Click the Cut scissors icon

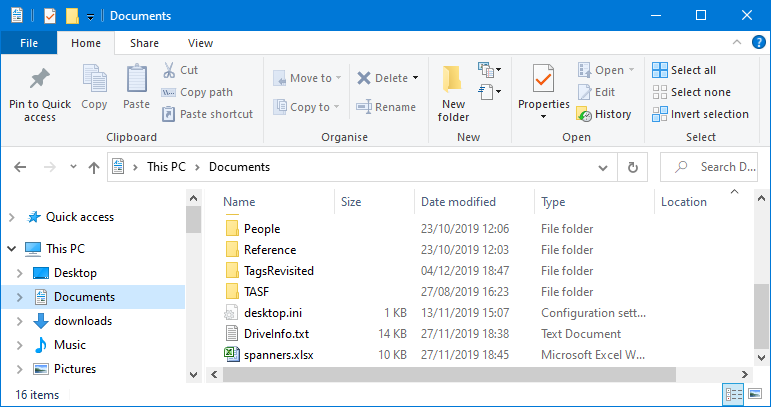click(x=170, y=70)
